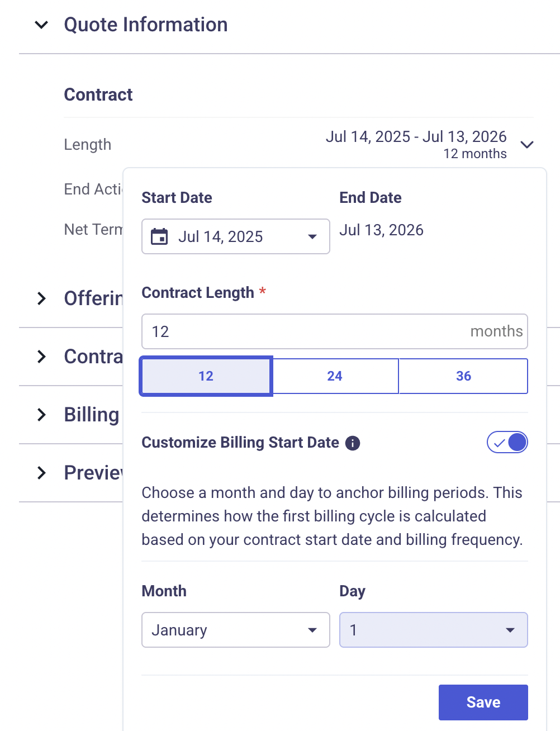The width and height of the screenshot is (560, 731).
Task: Click the Quote Information section heading
Action: pyautogui.click(x=146, y=25)
